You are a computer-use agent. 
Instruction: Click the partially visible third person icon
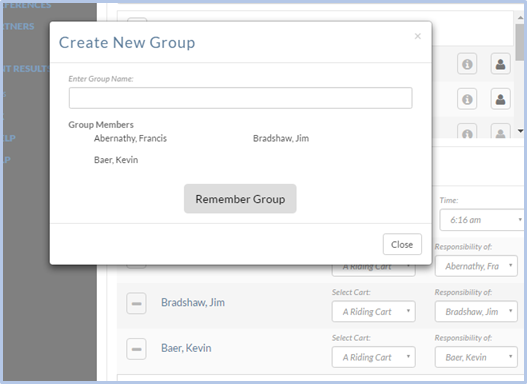[x=500, y=132]
